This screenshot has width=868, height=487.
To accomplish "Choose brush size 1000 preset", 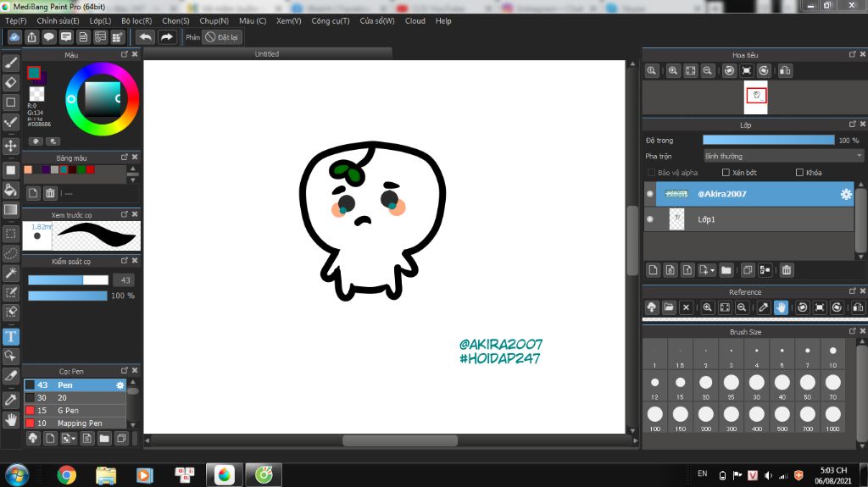I will coord(832,418).
